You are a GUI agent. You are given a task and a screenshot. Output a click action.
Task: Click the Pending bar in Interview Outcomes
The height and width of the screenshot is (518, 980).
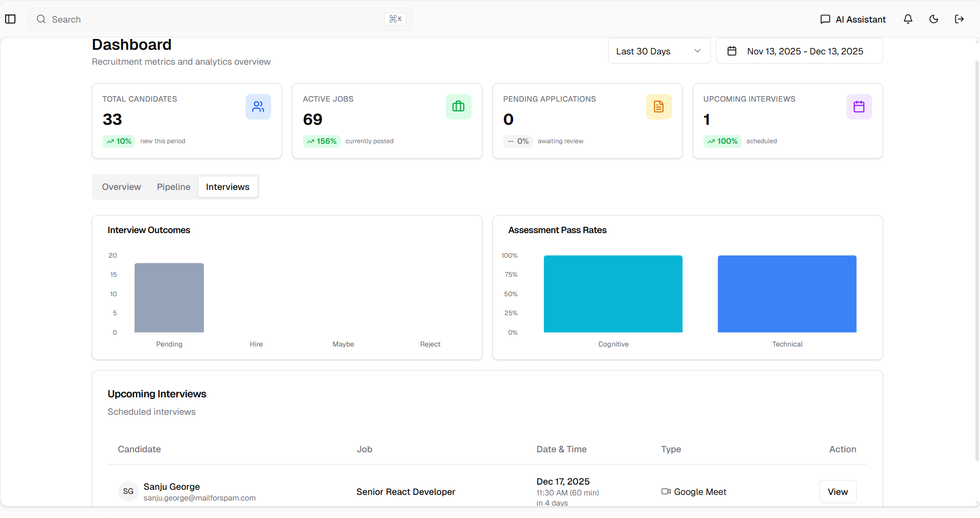click(x=169, y=298)
